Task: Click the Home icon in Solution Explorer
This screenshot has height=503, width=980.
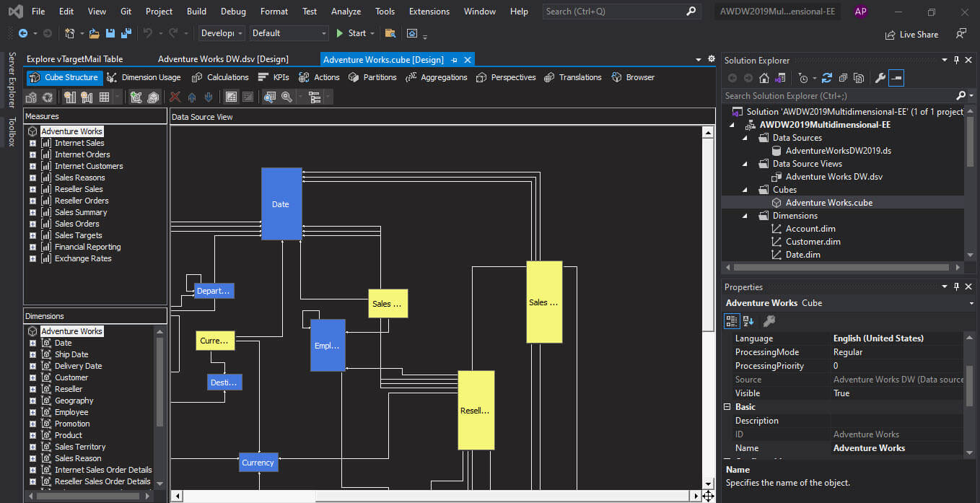Action: pos(764,78)
